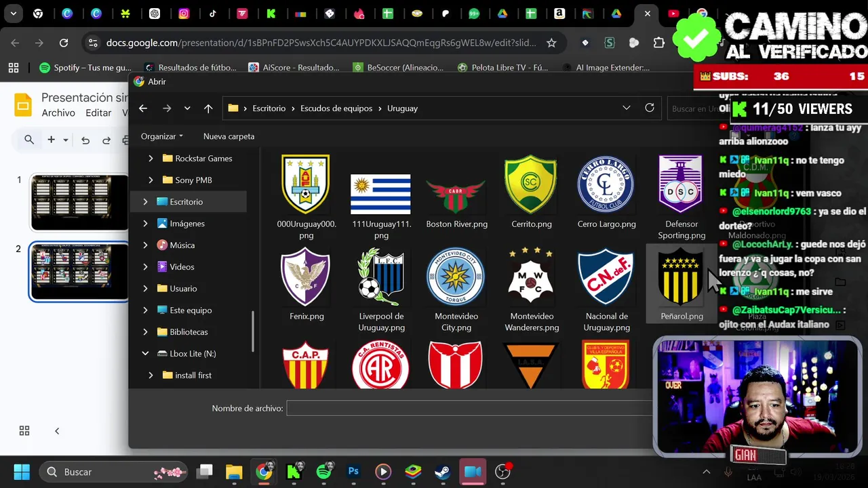
Task: Click the Escudos de equipos breadcrumb
Action: pyautogui.click(x=336, y=108)
